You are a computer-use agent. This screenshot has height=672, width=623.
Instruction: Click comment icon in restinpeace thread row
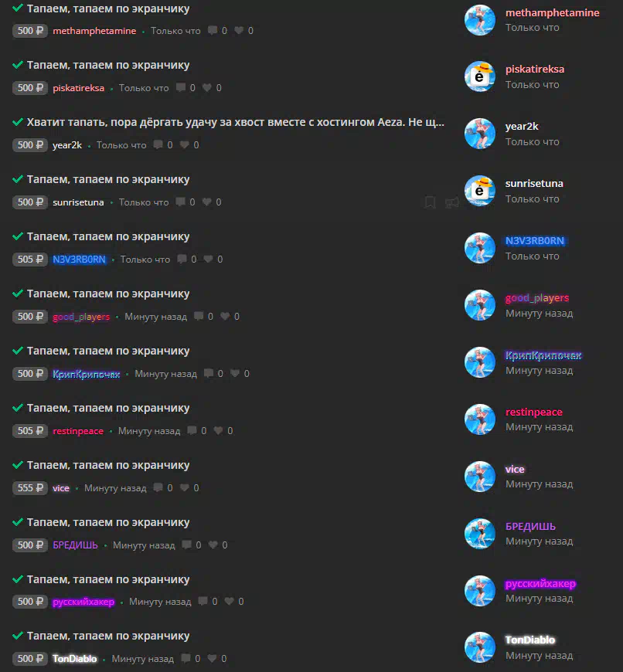point(192,430)
